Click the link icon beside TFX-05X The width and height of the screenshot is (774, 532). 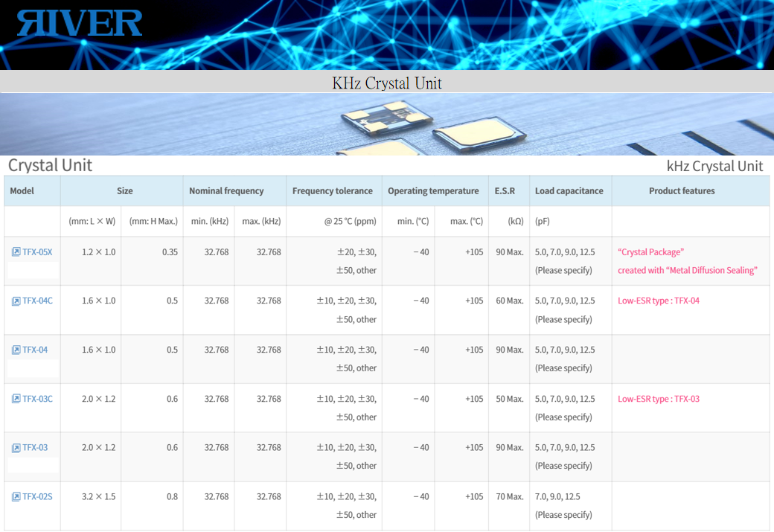coord(16,252)
